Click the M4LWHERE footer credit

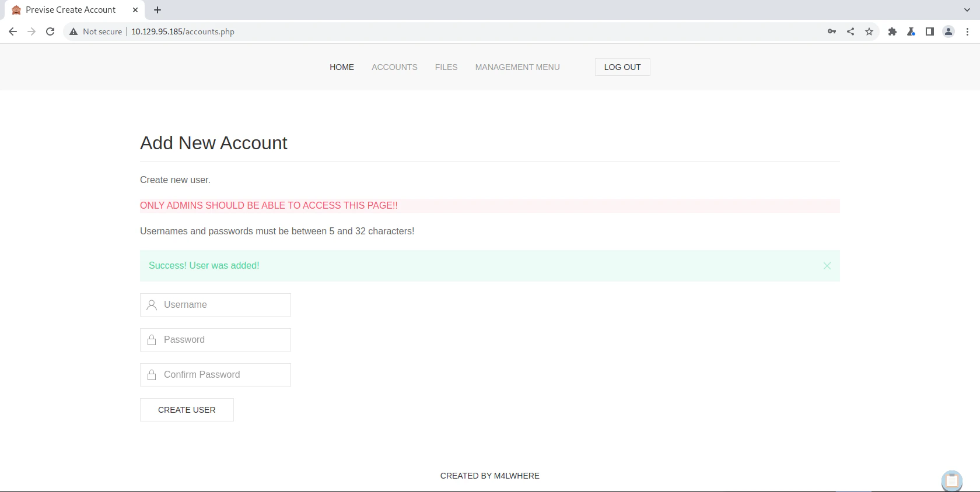tap(490, 476)
